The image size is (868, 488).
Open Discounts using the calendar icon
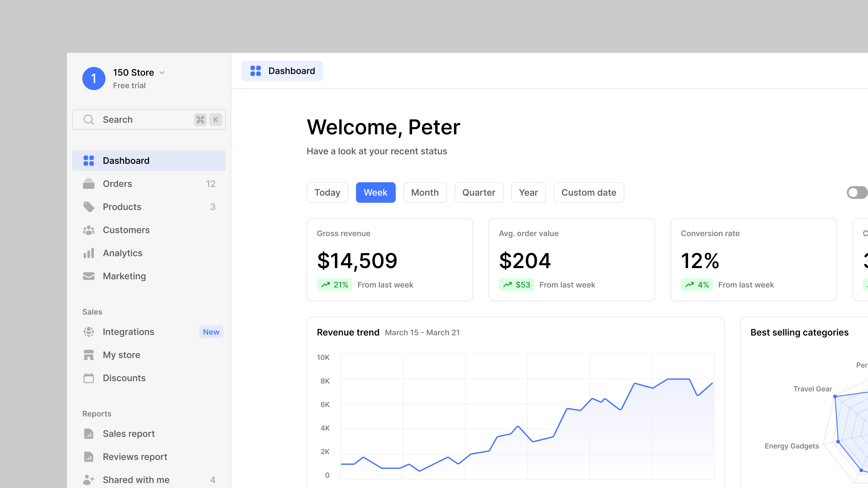click(88, 378)
